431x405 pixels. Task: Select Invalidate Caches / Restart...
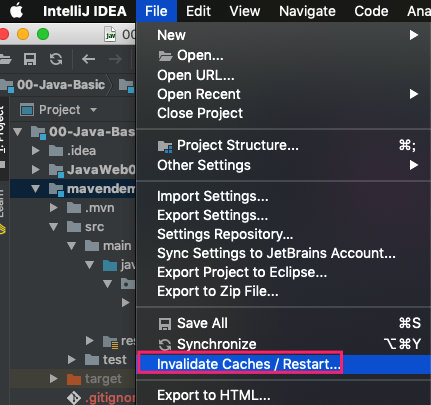(283, 364)
